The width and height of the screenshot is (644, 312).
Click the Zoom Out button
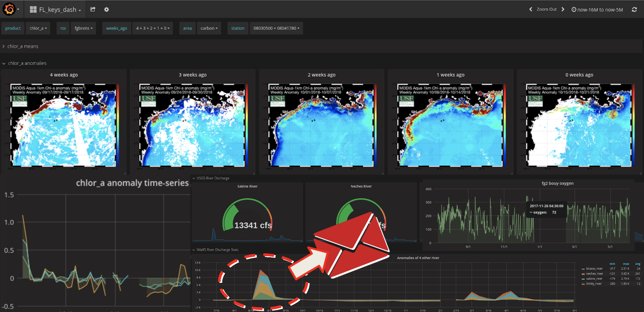(x=547, y=9)
